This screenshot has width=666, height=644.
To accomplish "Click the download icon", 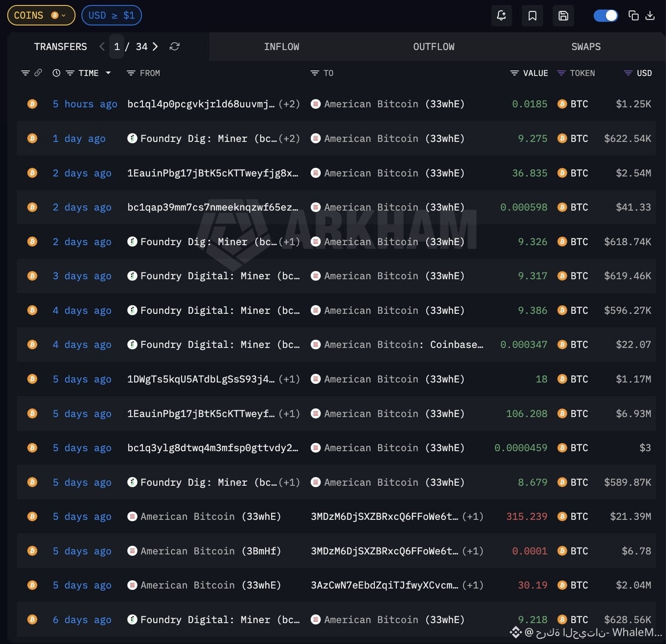I will [x=651, y=15].
